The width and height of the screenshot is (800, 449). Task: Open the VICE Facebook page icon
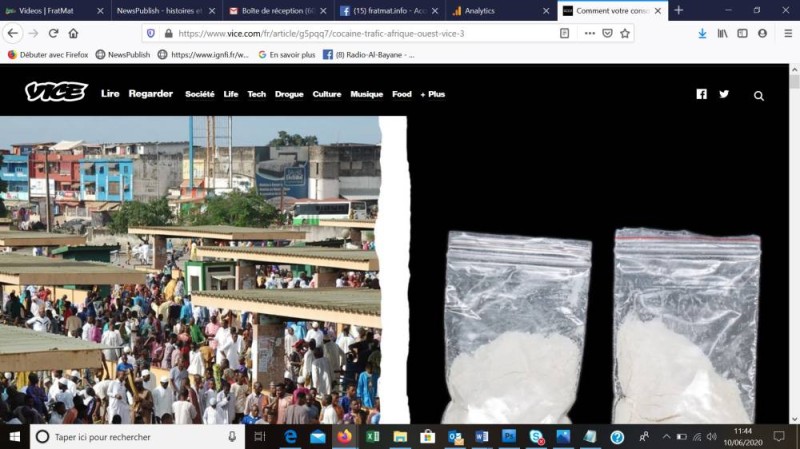coord(702,94)
